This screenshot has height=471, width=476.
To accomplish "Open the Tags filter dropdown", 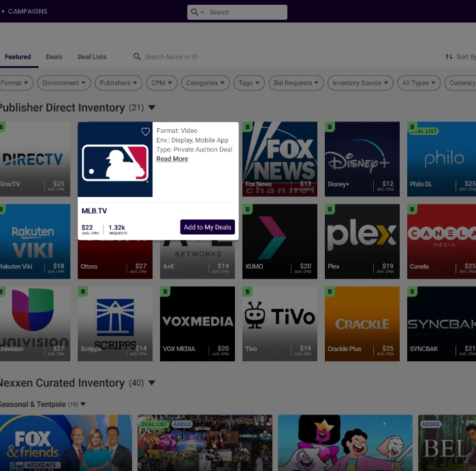I will 249,83.
